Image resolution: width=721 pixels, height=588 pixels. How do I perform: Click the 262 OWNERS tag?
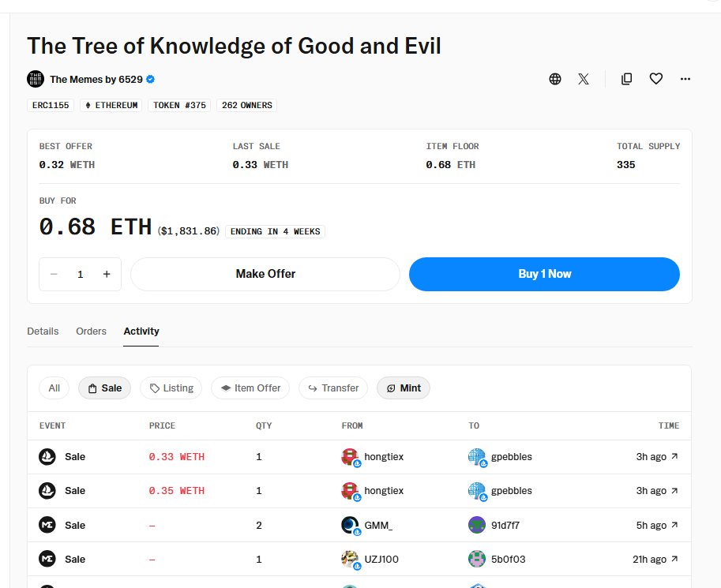click(x=247, y=105)
